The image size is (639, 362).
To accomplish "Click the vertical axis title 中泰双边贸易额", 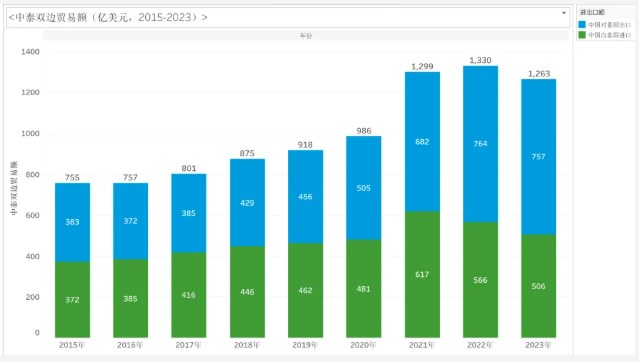I will click(x=14, y=188).
